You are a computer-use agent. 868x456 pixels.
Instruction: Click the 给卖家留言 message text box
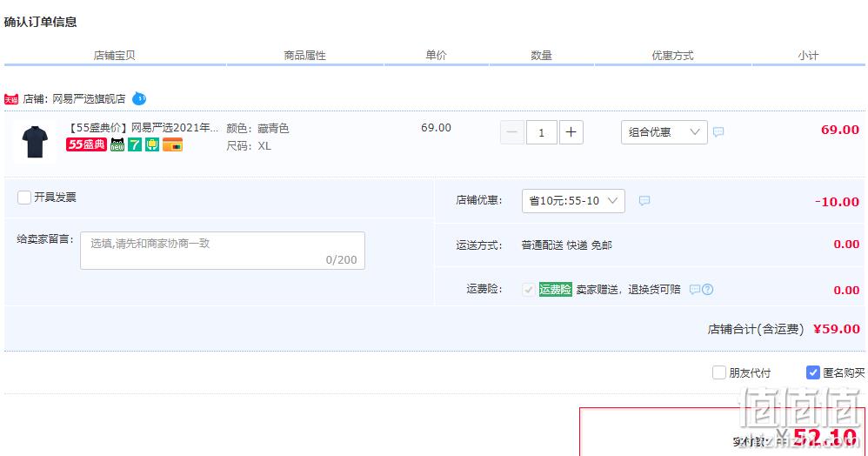coord(223,251)
